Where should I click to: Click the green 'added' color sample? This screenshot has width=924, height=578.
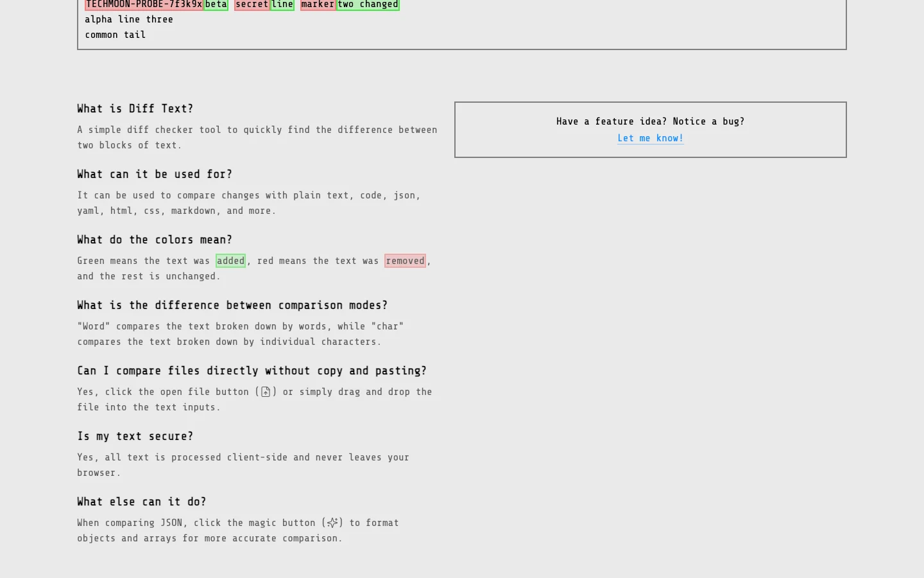point(230,261)
